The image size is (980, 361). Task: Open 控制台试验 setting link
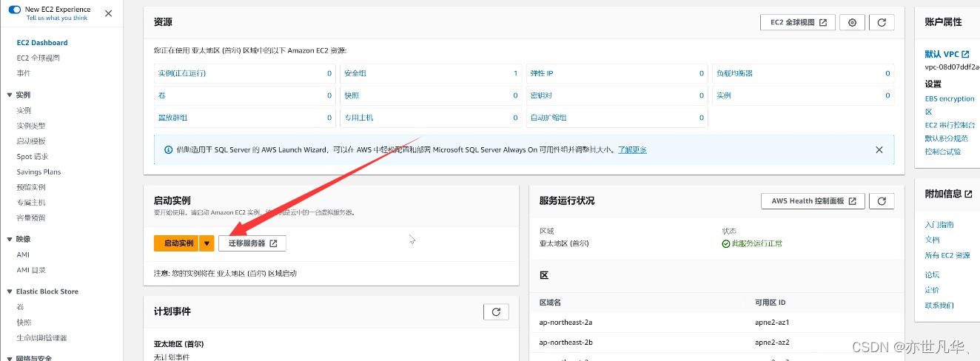tap(943, 152)
